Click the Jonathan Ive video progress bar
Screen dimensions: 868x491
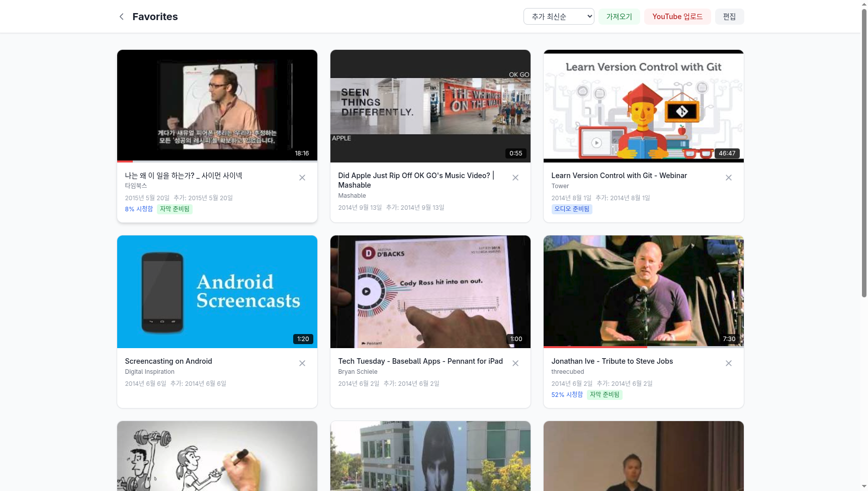pos(644,347)
